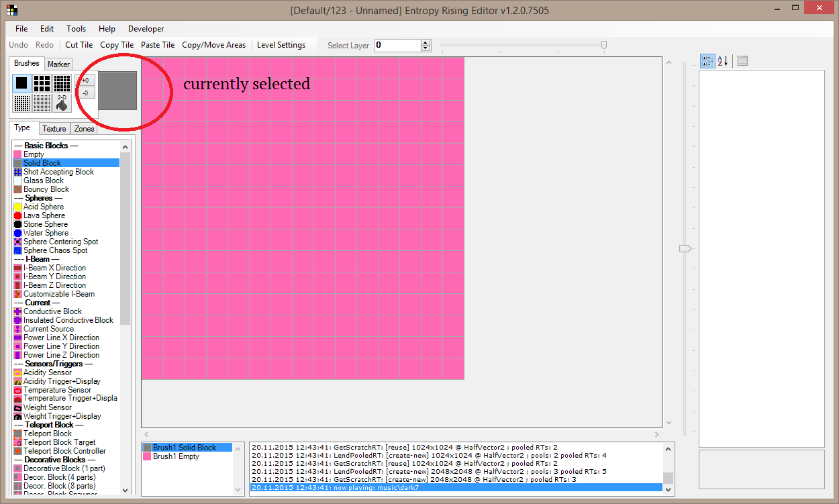Switch to the Marker tab
Screen dimensions: 839x504
59,64
